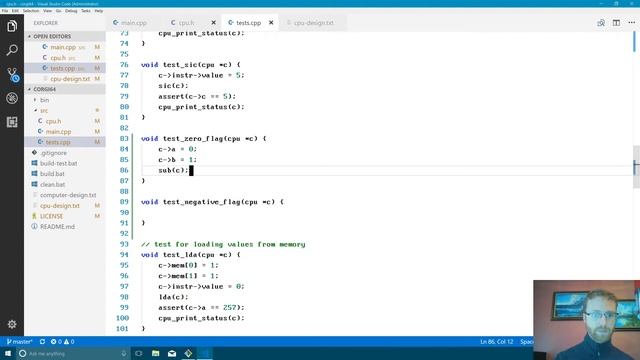Open the build.bat file

point(52,174)
